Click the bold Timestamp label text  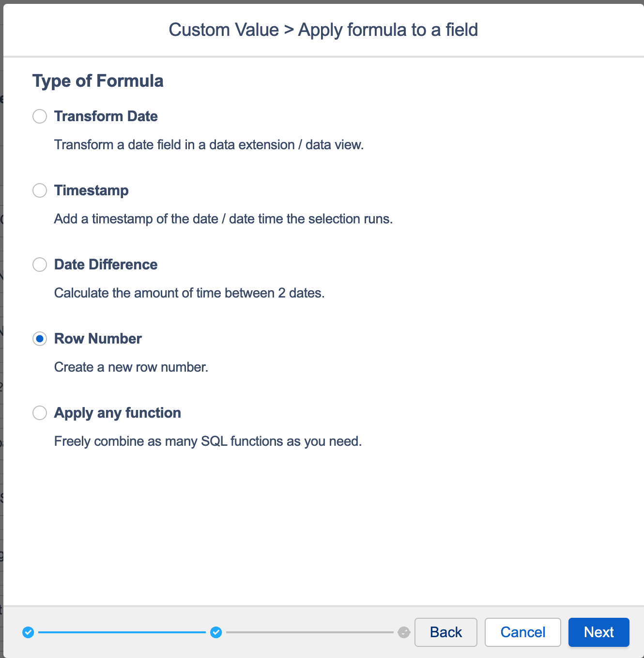(x=92, y=190)
